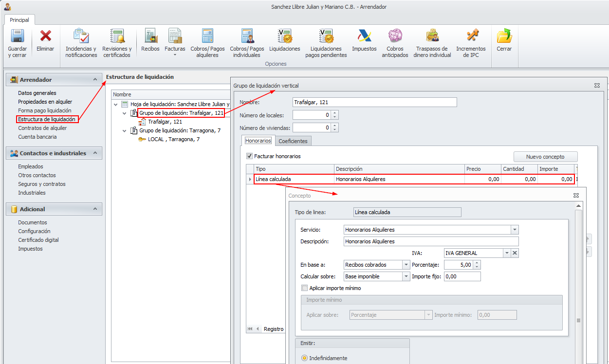Open the Servicio dropdown list
This screenshot has width=609, height=364.
pos(515,230)
